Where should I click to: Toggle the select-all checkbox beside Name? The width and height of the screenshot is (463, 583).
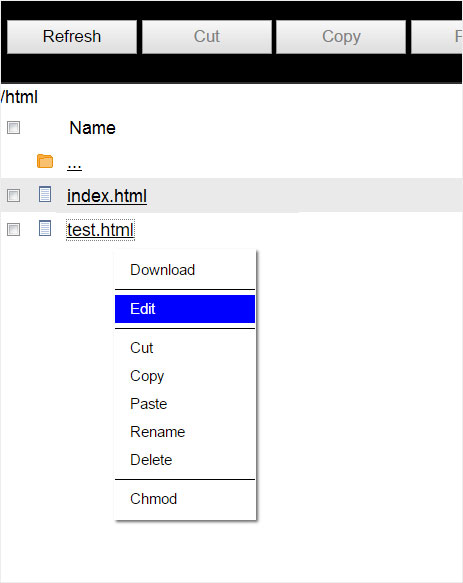(x=13, y=128)
